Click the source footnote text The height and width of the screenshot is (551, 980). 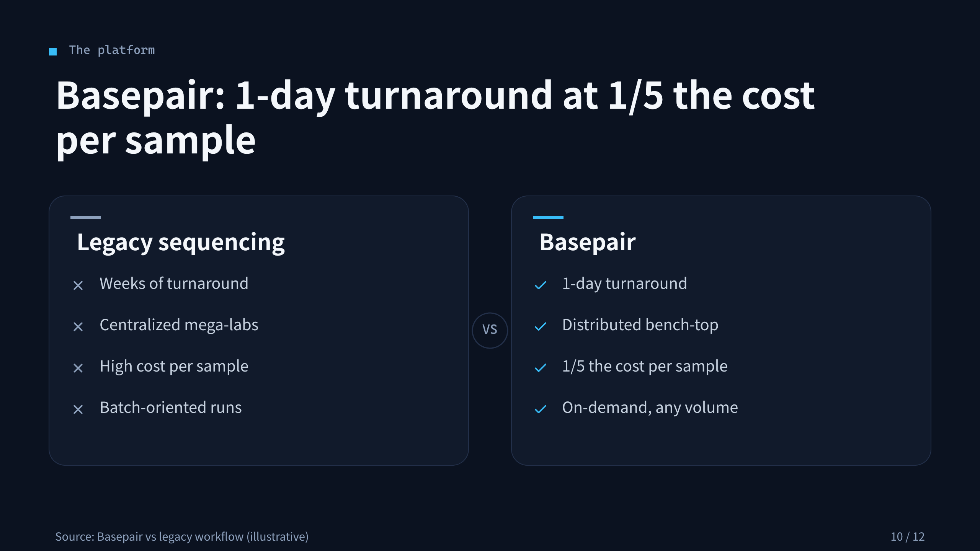[x=182, y=537]
